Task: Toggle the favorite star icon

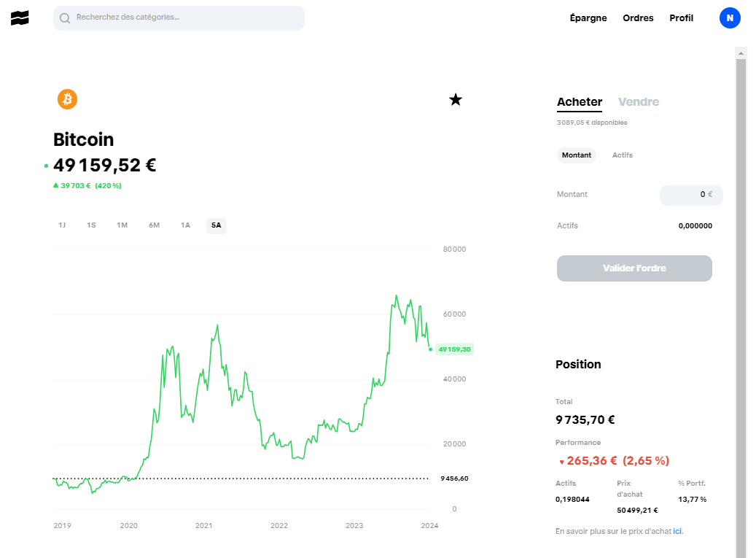Action: click(456, 100)
